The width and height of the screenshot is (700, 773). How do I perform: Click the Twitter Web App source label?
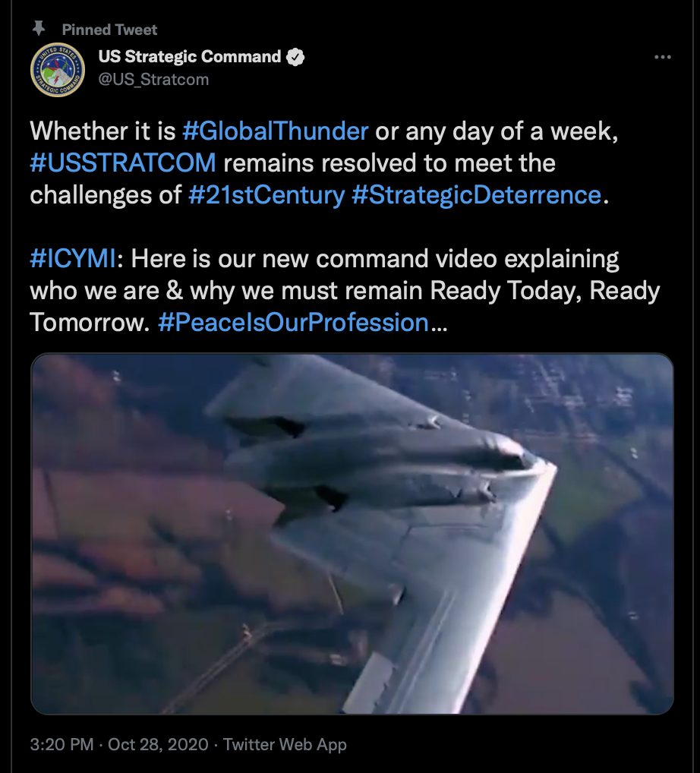(x=285, y=744)
